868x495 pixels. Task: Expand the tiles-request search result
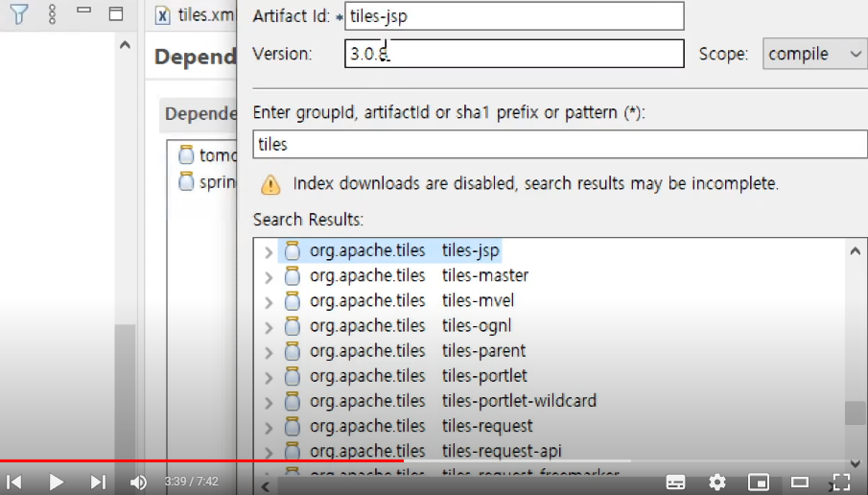point(269,428)
